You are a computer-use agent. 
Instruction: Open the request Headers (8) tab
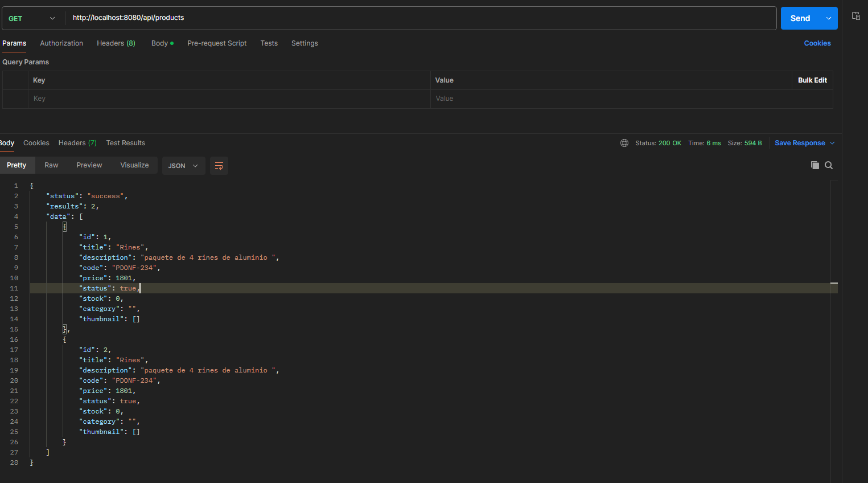tap(116, 43)
